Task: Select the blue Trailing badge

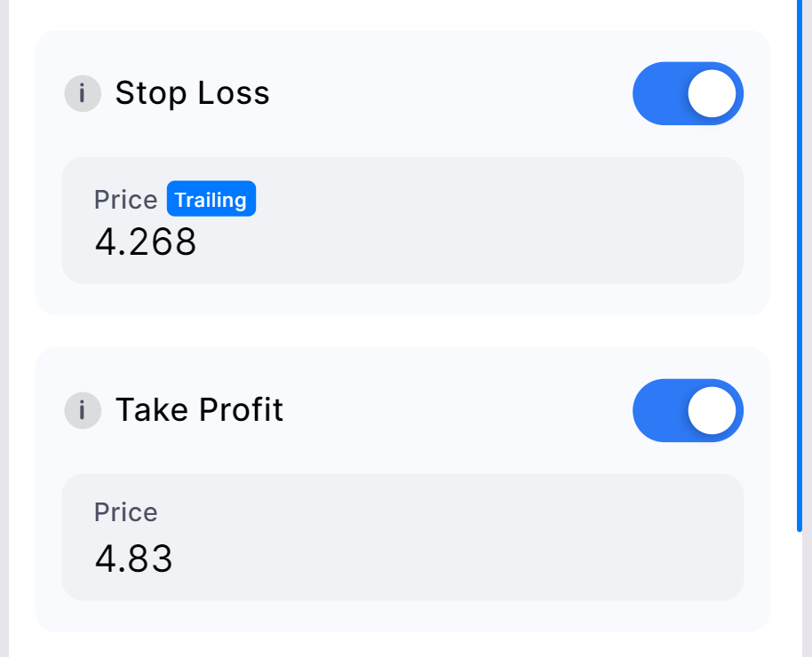Action: (211, 199)
